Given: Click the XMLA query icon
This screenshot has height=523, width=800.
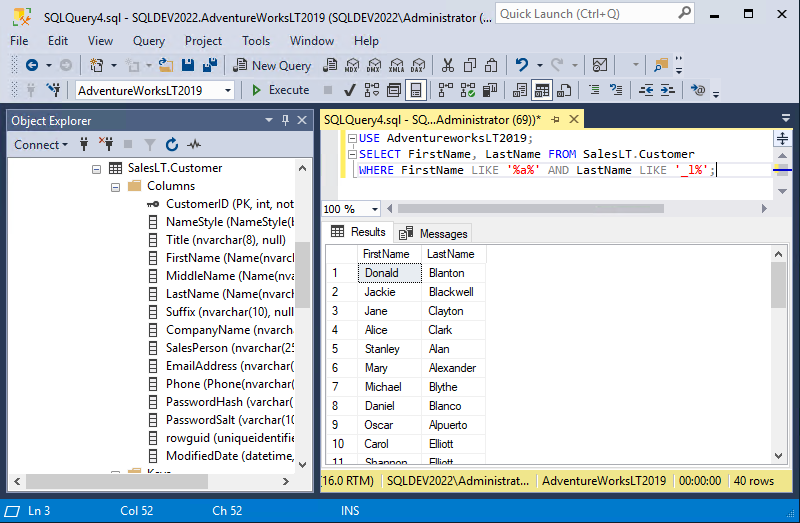Looking at the screenshot, I should [396, 65].
